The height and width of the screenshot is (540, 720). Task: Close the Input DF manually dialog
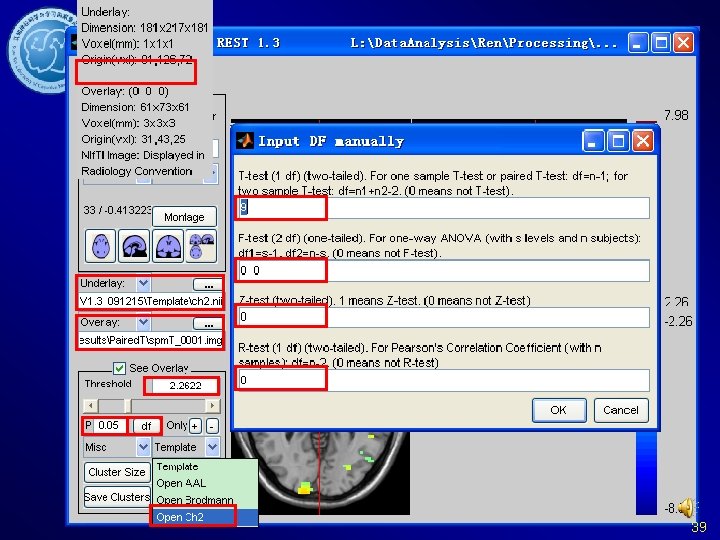(x=643, y=141)
